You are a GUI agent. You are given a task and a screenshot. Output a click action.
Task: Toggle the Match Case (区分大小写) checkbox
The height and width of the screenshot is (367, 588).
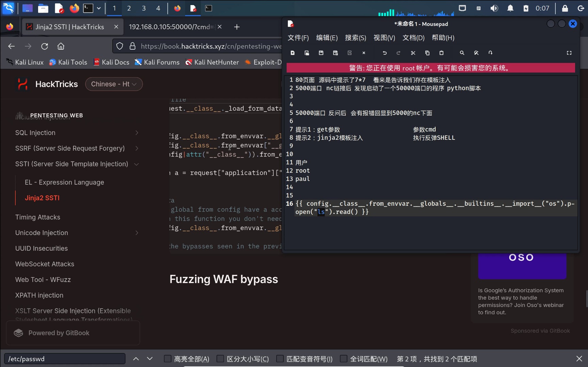(220, 358)
